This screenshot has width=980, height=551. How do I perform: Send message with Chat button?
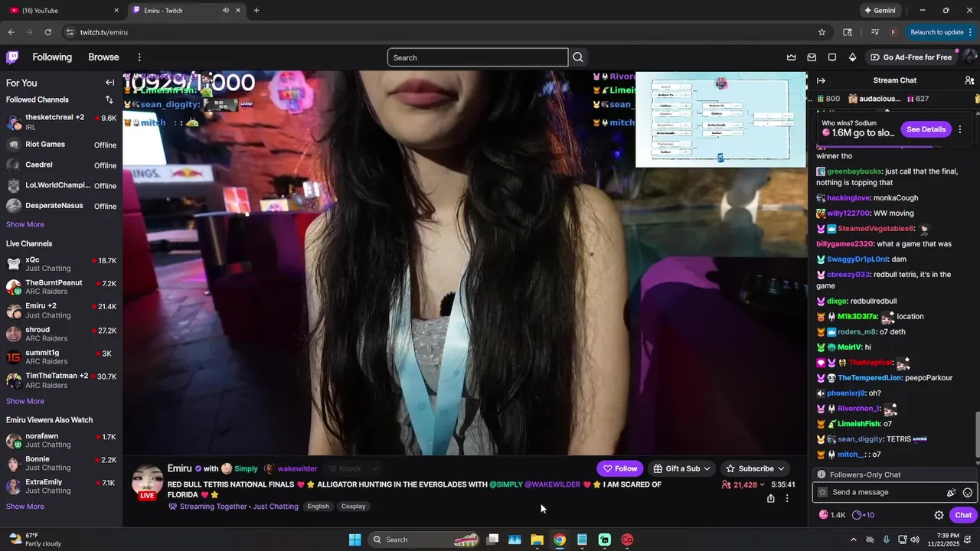[x=963, y=515]
